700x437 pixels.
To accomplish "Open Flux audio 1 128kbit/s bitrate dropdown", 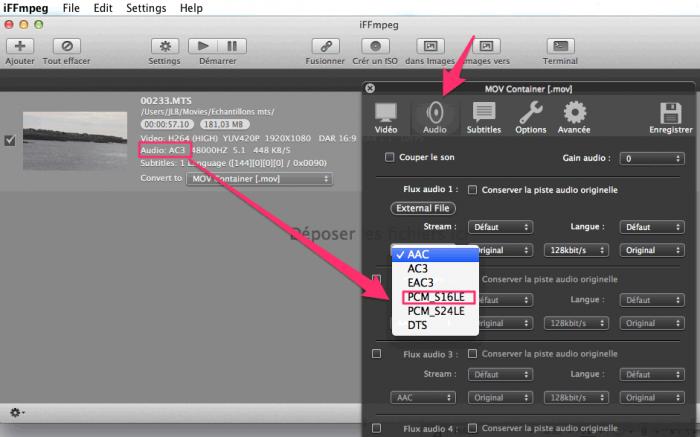I will (576, 250).
